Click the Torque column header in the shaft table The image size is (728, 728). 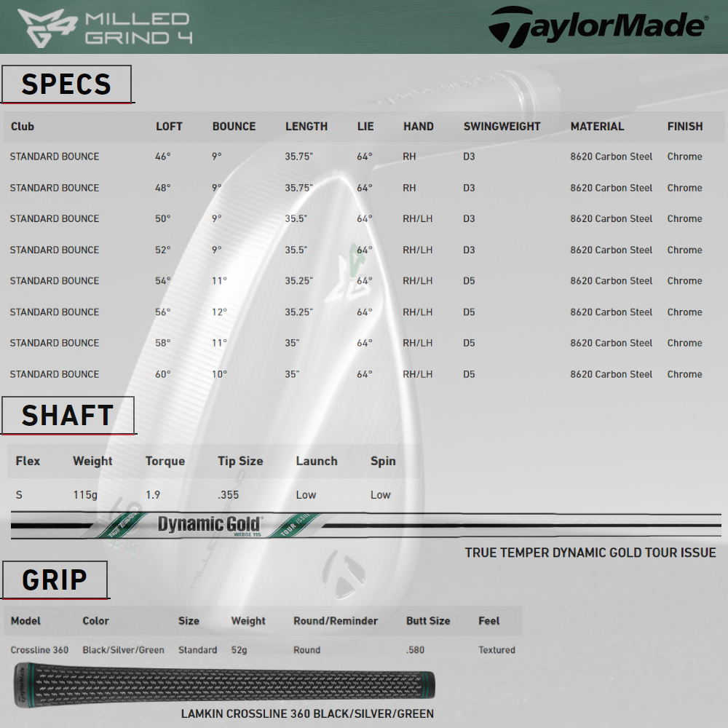coord(165,461)
